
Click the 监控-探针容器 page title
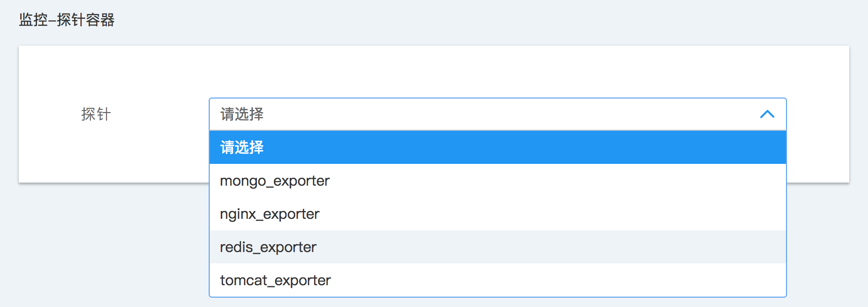[x=67, y=20]
